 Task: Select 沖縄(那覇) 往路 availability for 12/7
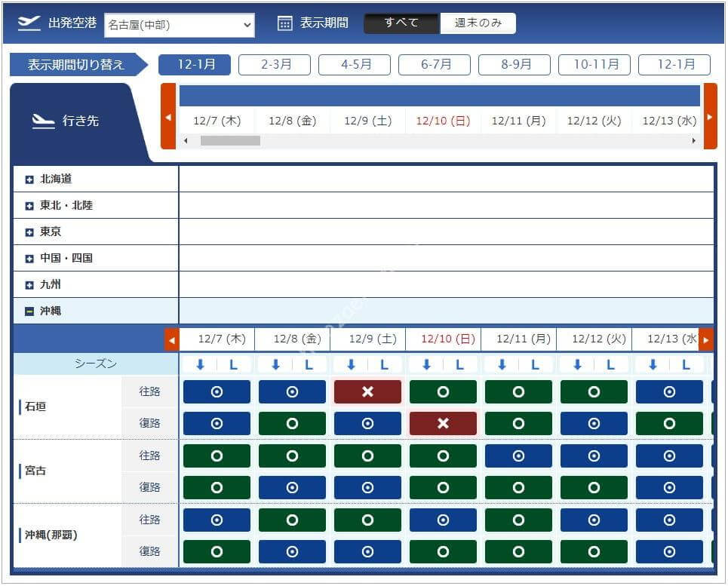(217, 520)
